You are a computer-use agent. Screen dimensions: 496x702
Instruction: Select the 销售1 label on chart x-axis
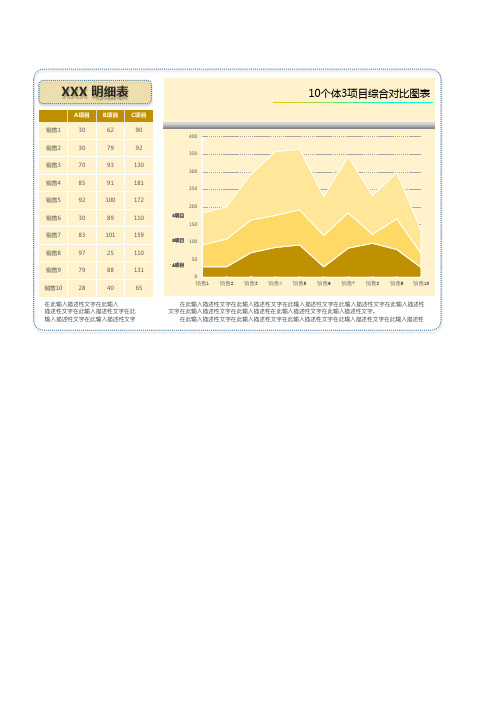pyautogui.click(x=202, y=283)
